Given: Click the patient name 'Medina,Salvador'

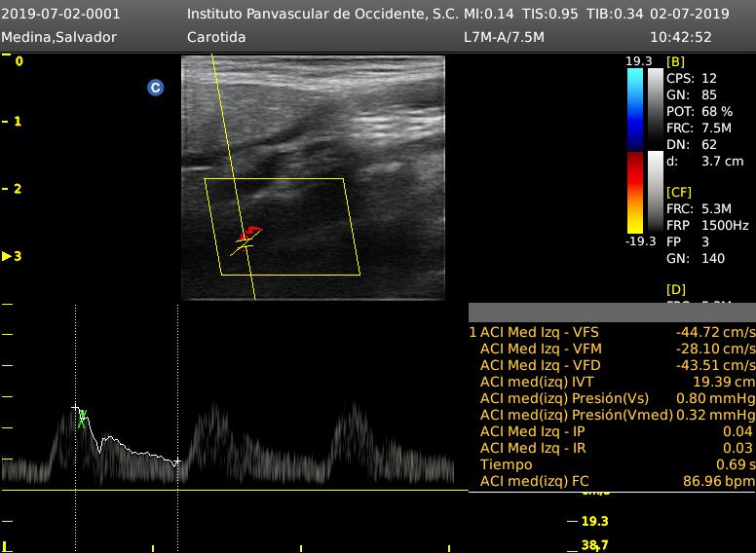Looking at the screenshot, I should [58, 37].
